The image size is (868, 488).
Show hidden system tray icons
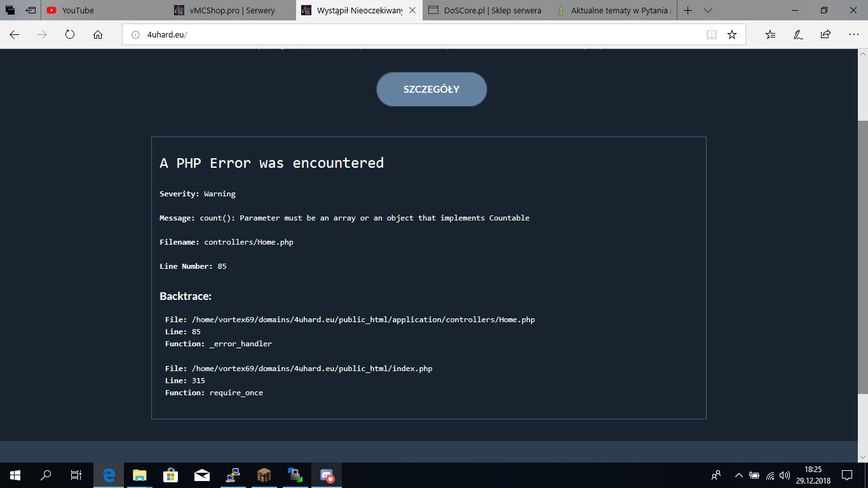(738, 475)
